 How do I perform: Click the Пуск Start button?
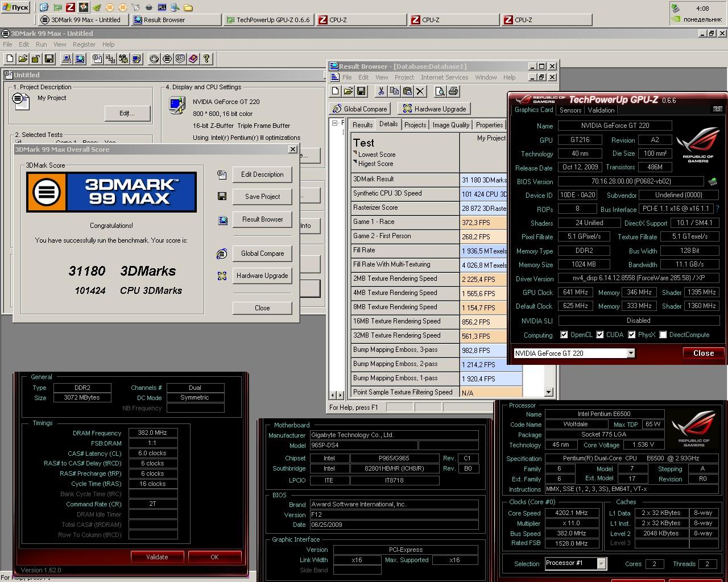click(x=16, y=7)
